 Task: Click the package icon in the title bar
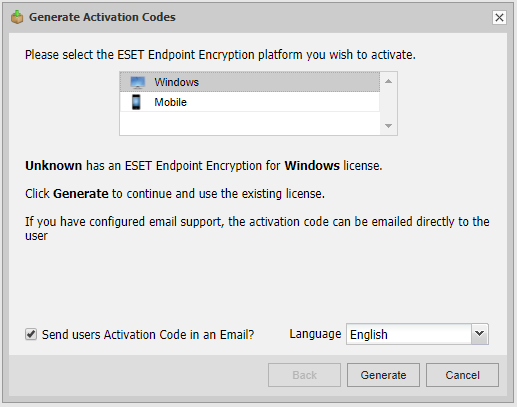click(17, 17)
